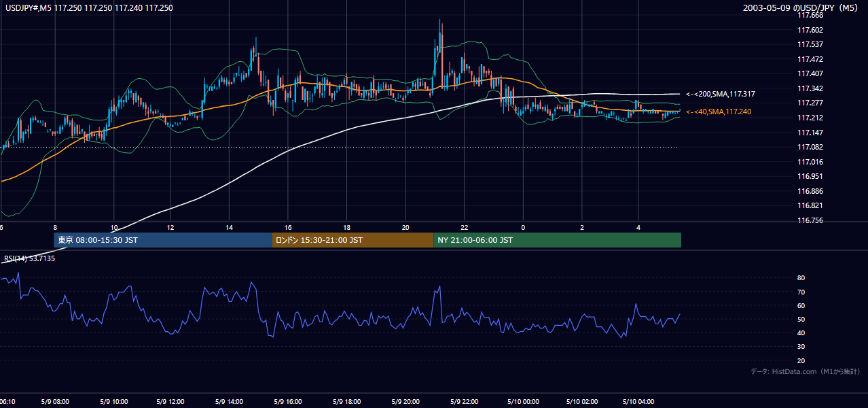The image size is (868, 408).
Task: Click the RSI(14) 53.7135 indicator label
Action: 29,258
